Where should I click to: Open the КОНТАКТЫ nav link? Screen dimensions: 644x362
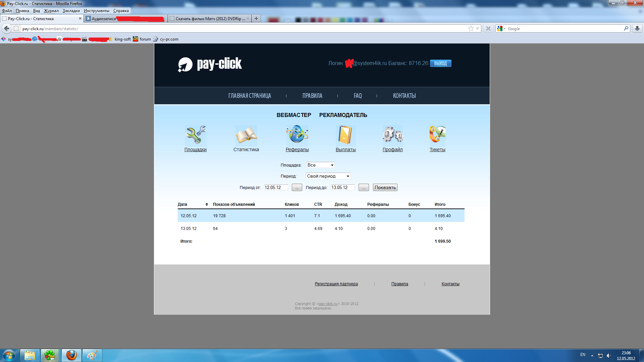click(405, 96)
